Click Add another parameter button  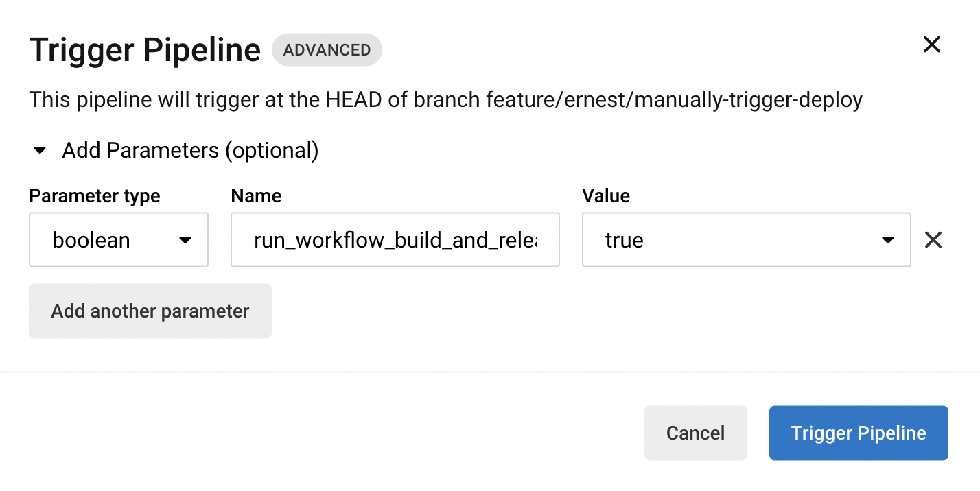click(x=150, y=311)
